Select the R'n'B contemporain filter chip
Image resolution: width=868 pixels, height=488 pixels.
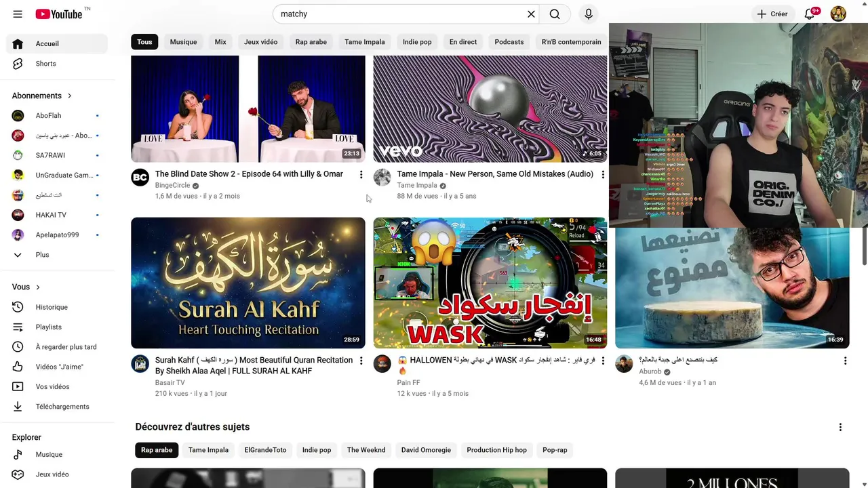tap(571, 42)
